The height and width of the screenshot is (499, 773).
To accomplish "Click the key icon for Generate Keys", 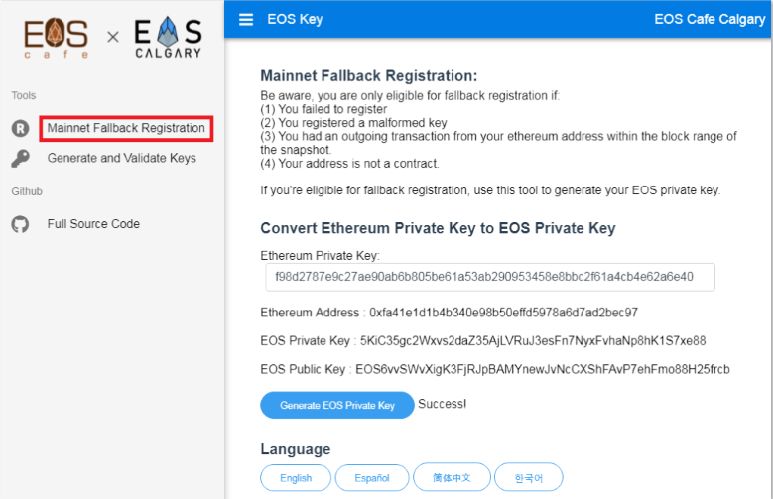I will coord(20,159).
